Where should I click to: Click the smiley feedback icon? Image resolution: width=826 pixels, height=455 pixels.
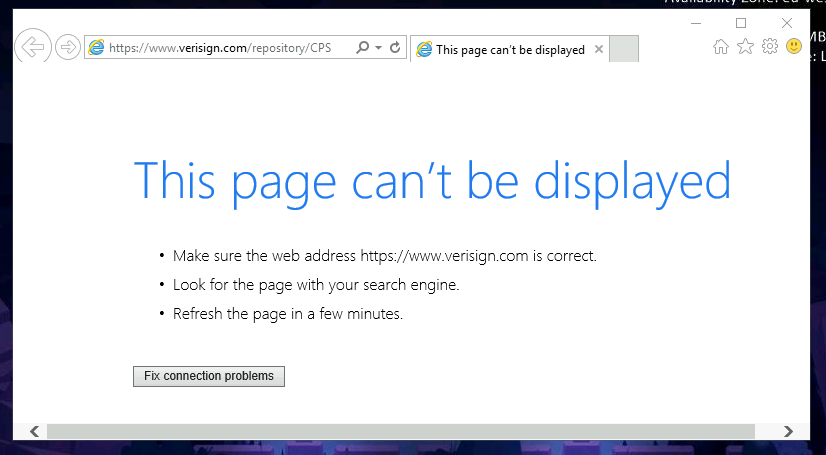[x=794, y=47]
